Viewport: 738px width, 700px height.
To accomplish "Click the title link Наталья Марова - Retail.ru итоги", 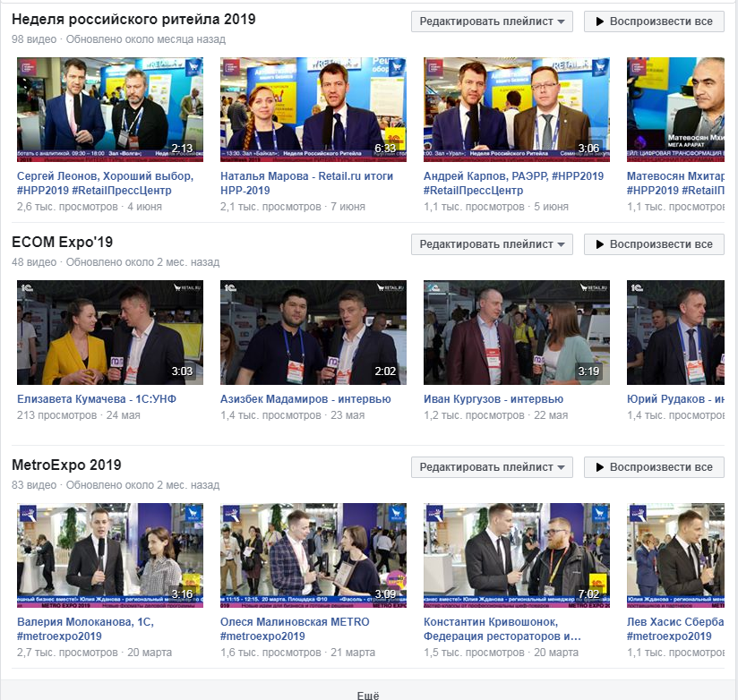I will click(307, 183).
